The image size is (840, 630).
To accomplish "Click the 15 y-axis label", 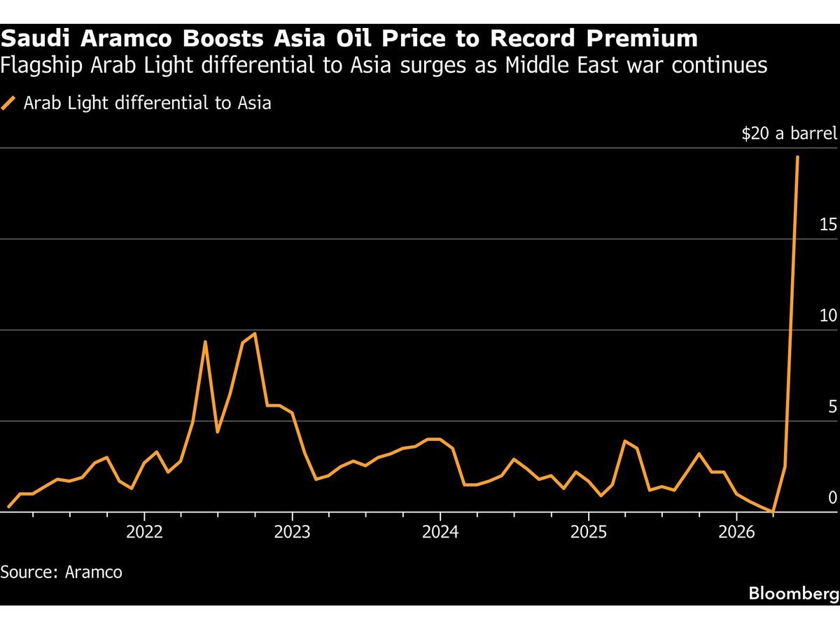I will (828, 225).
